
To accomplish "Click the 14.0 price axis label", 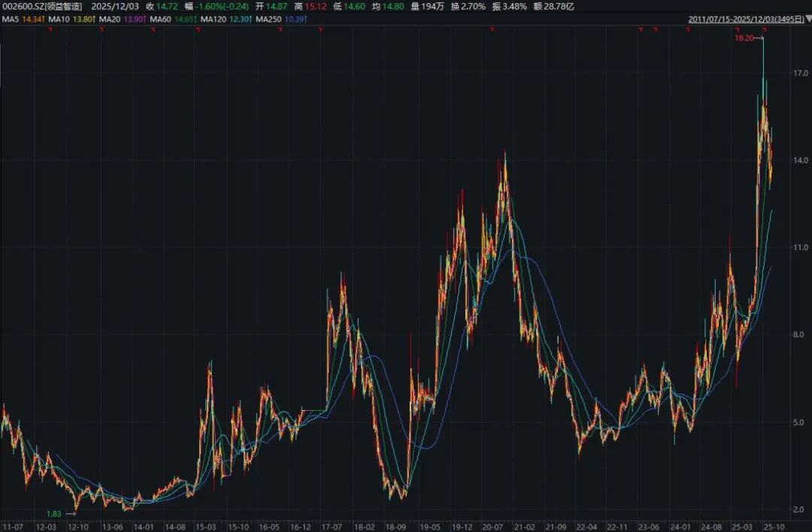I will [x=798, y=160].
